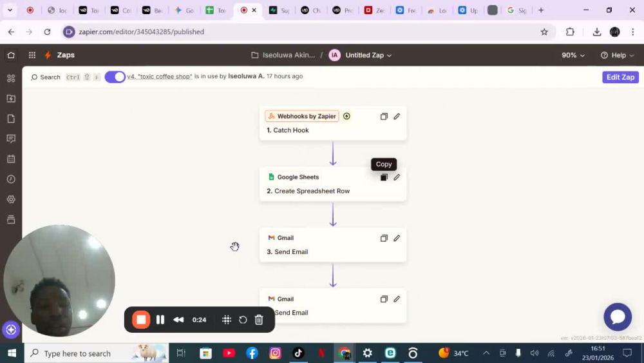The height and width of the screenshot is (363, 644).
Task: Open the comments sidebar icon
Action: click(11, 139)
